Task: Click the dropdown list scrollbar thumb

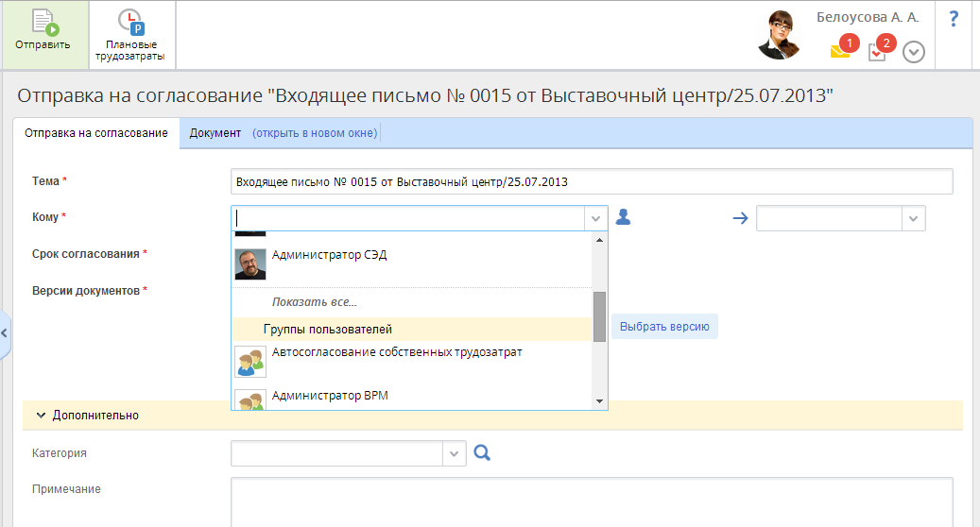Action: [x=599, y=316]
